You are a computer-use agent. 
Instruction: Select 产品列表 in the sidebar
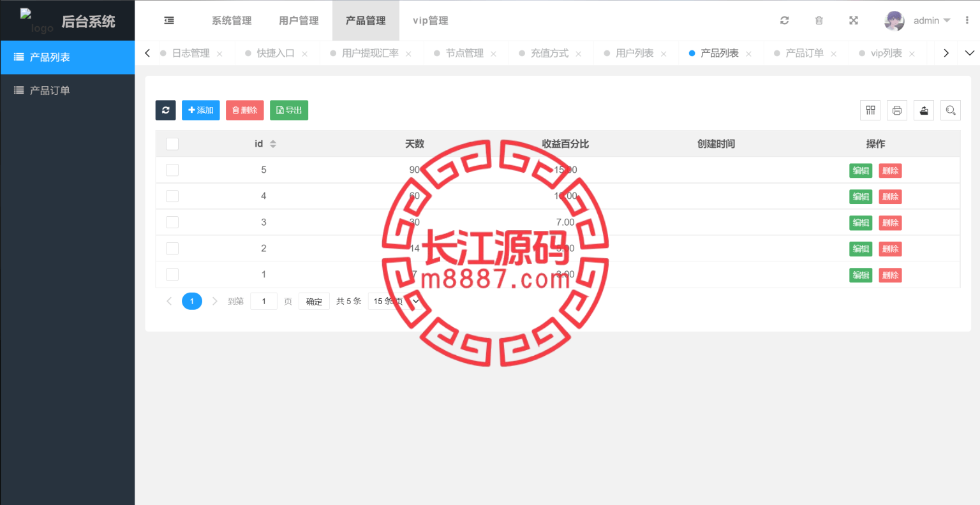click(68, 57)
